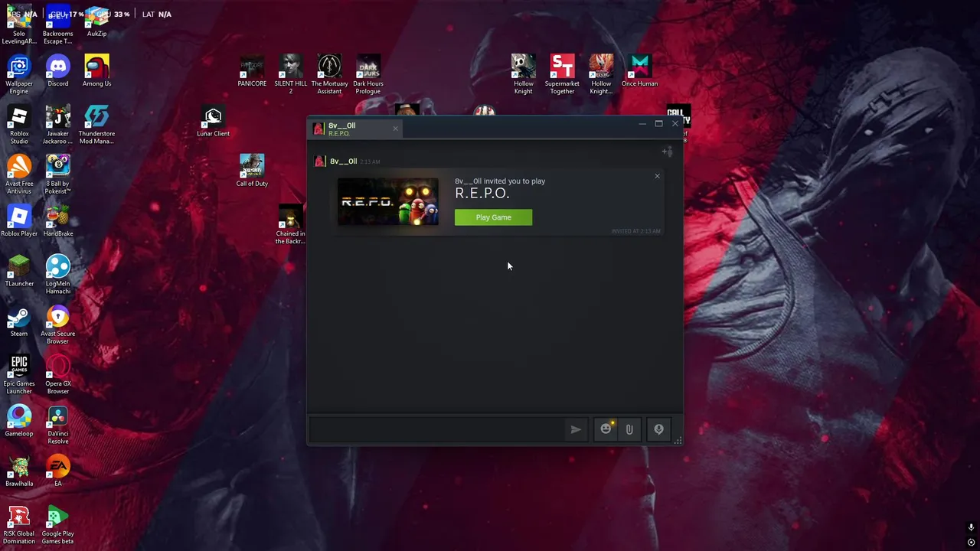Select the Thunderstore Mod Manager icon
The image size is (980, 551).
click(96, 124)
